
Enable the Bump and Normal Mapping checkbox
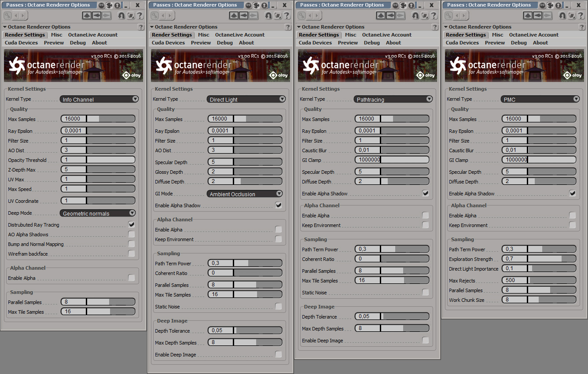132,244
